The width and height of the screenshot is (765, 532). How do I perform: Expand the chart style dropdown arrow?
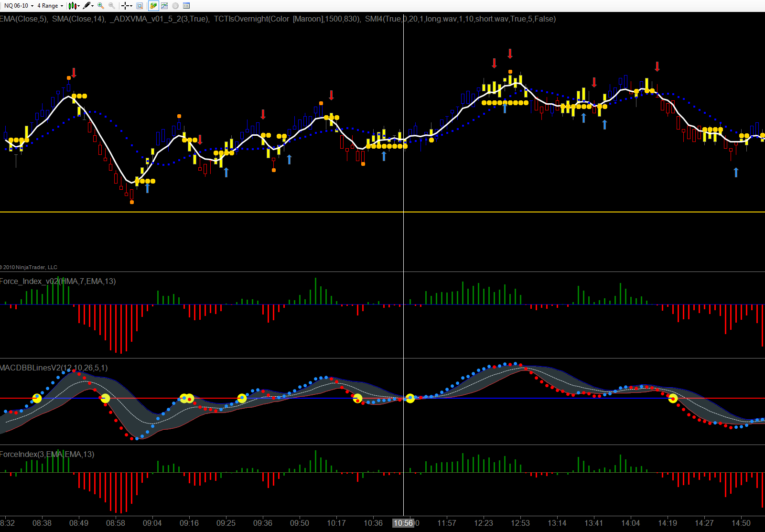point(78,6)
